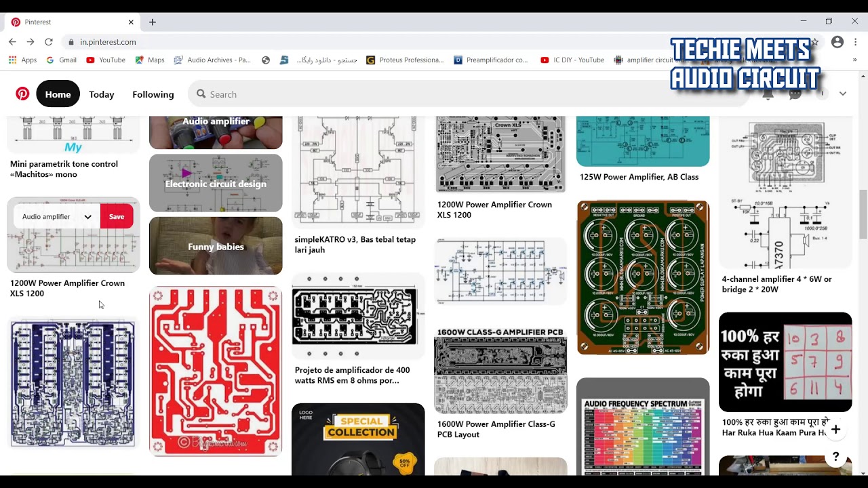Open the Apps bookmark
The width and height of the screenshot is (868, 488).
coord(23,60)
